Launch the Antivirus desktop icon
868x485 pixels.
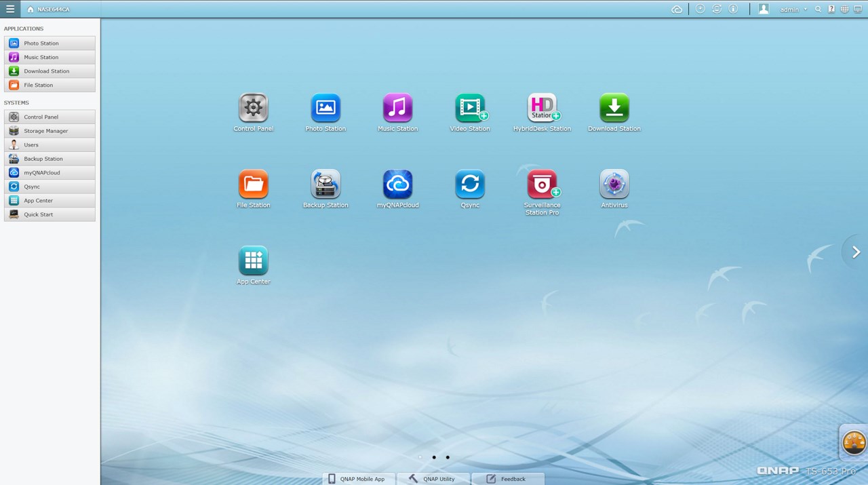click(x=614, y=184)
